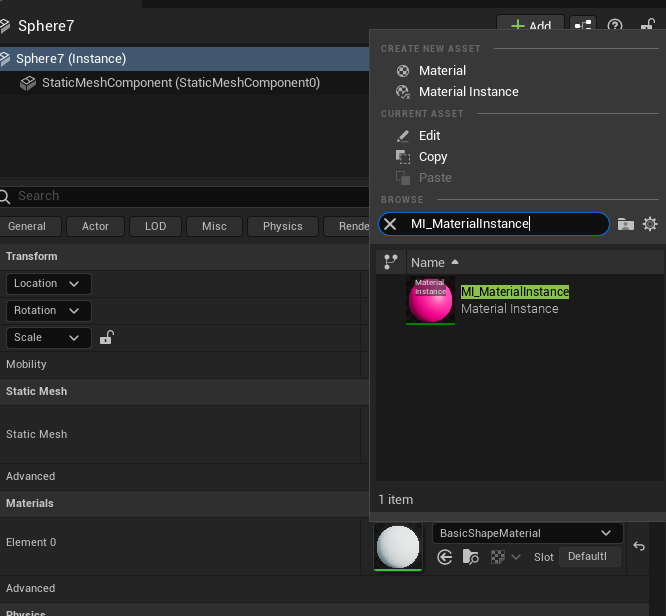The image size is (666, 616).
Task: Create a new Material Instance asset
Action: pyautogui.click(x=468, y=92)
